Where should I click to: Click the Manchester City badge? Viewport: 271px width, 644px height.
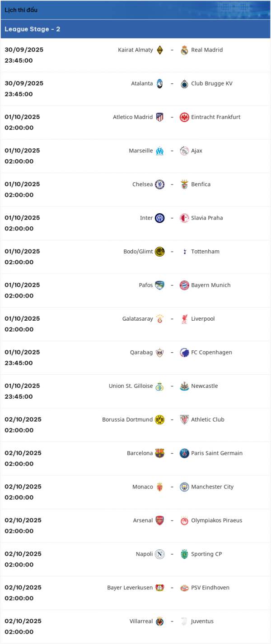point(184,487)
